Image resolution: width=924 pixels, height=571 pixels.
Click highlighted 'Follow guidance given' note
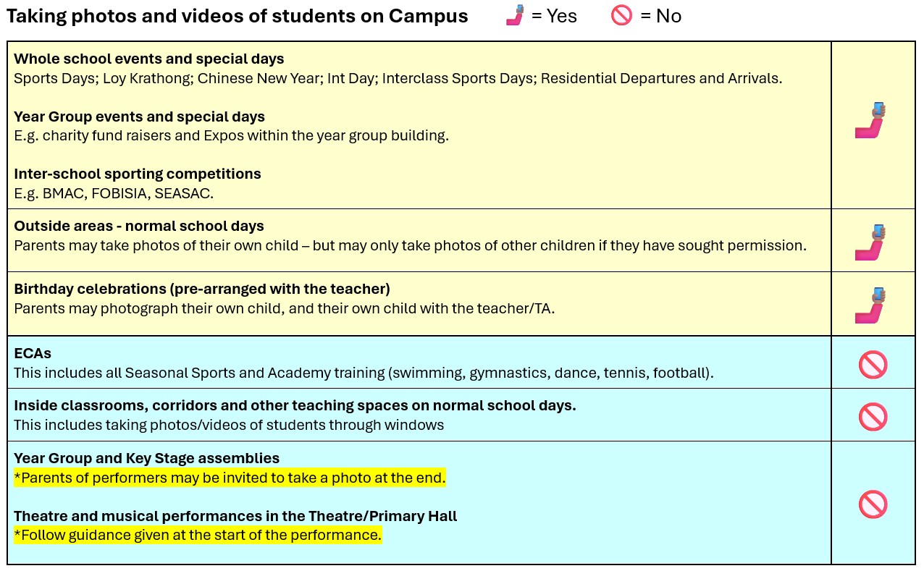(197, 536)
